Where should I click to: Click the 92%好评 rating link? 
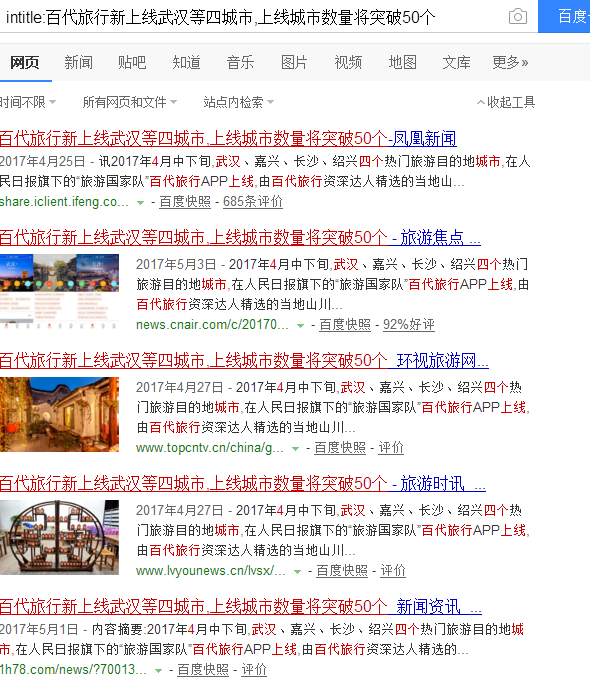[409, 324]
